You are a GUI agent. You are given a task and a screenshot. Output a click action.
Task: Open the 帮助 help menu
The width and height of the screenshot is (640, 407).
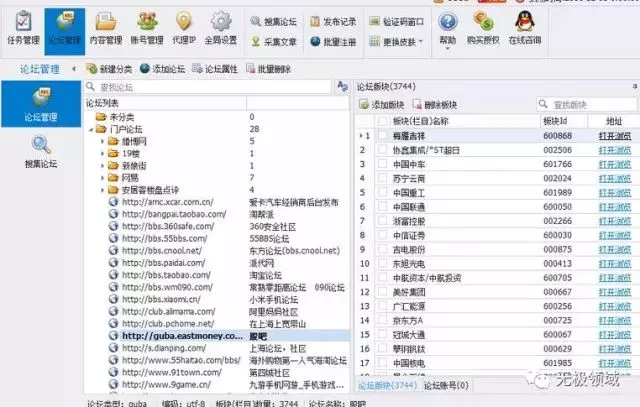[x=448, y=30]
